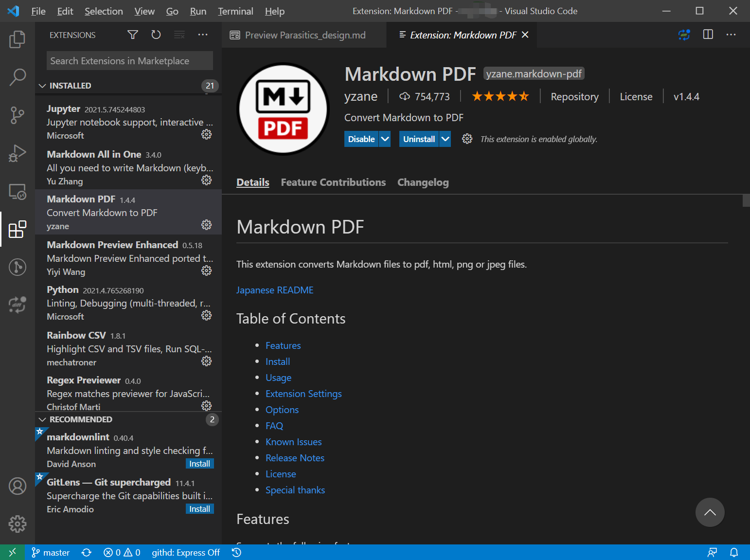
Task: Switch to Feature Contributions tab
Action: [x=333, y=182]
